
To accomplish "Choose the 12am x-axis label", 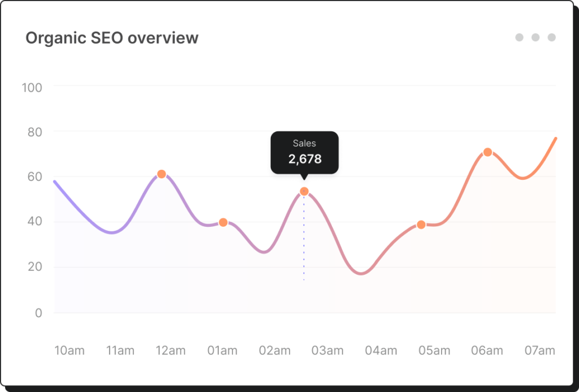I will (x=171, y=351).
